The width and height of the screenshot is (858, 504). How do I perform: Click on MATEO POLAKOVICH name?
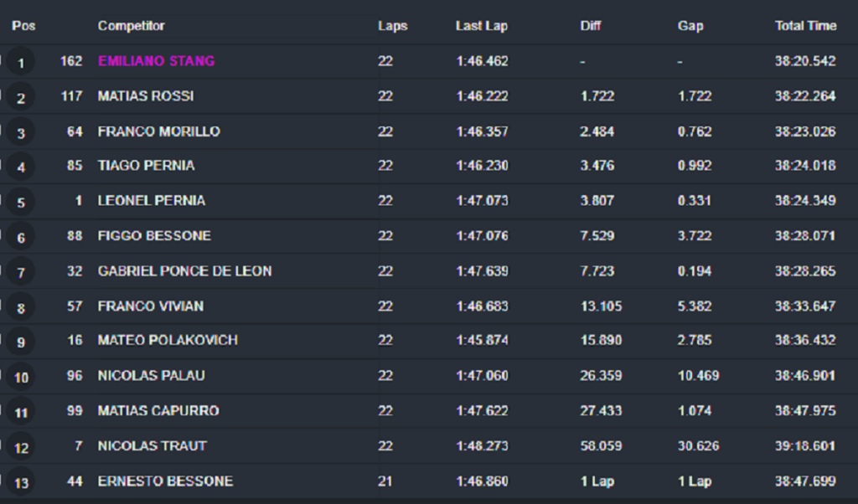pos(168,340)
